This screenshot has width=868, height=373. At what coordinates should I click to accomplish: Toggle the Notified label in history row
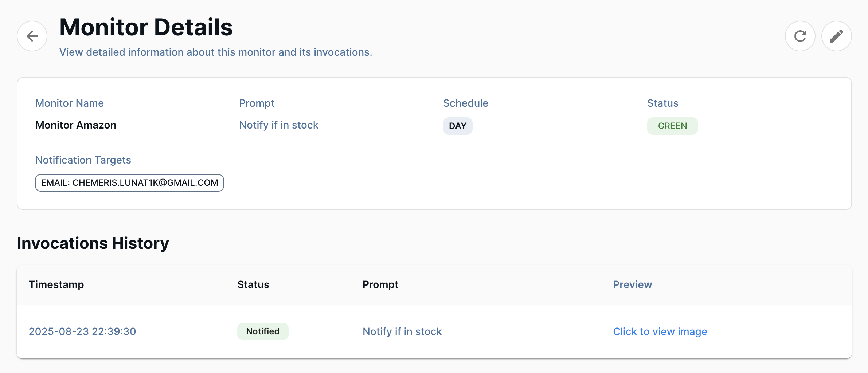[262, 331]
